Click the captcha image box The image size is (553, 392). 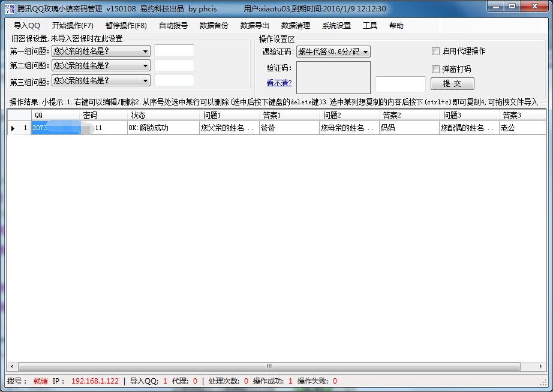coord(333,77)
